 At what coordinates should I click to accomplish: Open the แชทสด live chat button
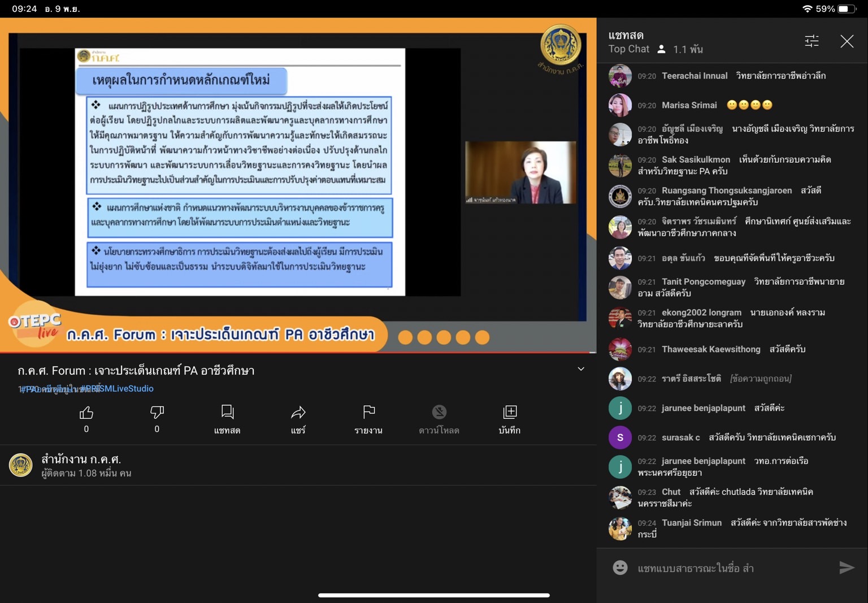(227, 419)
